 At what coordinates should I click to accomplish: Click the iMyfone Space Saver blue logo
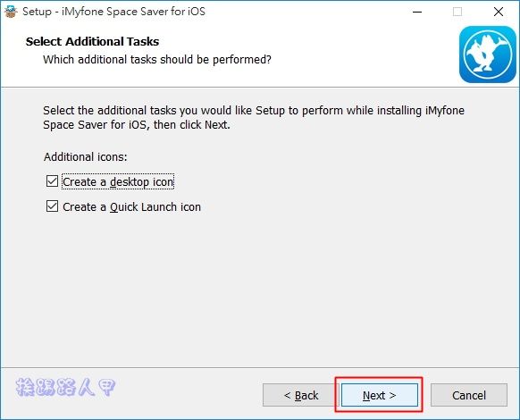(x=488, y=55)
